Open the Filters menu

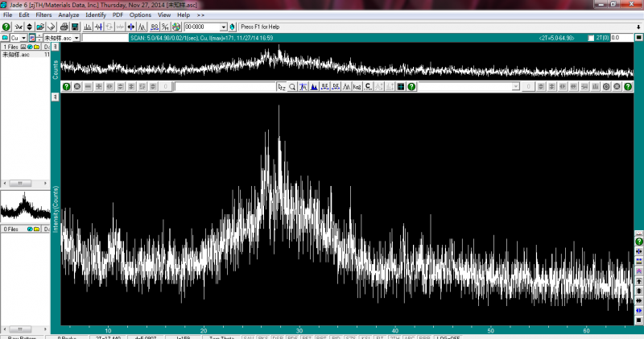(x=43, y=15)
